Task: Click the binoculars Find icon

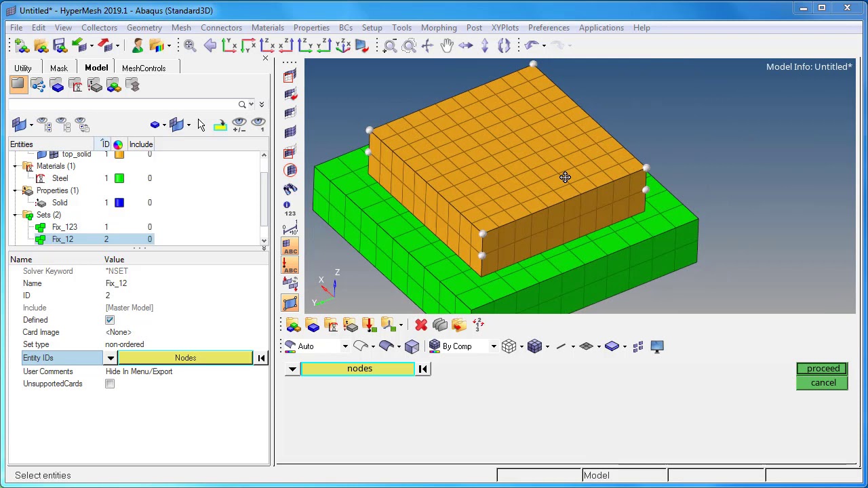Action: 290,188
